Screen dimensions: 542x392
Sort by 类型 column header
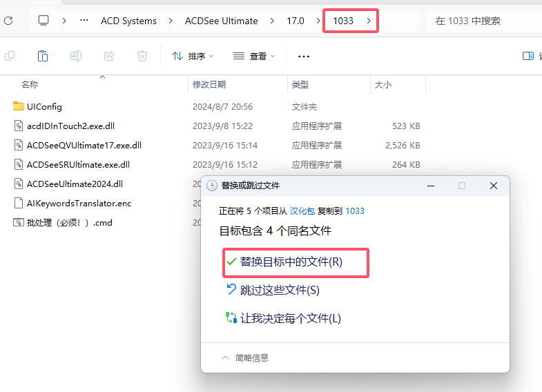(300, 85)
